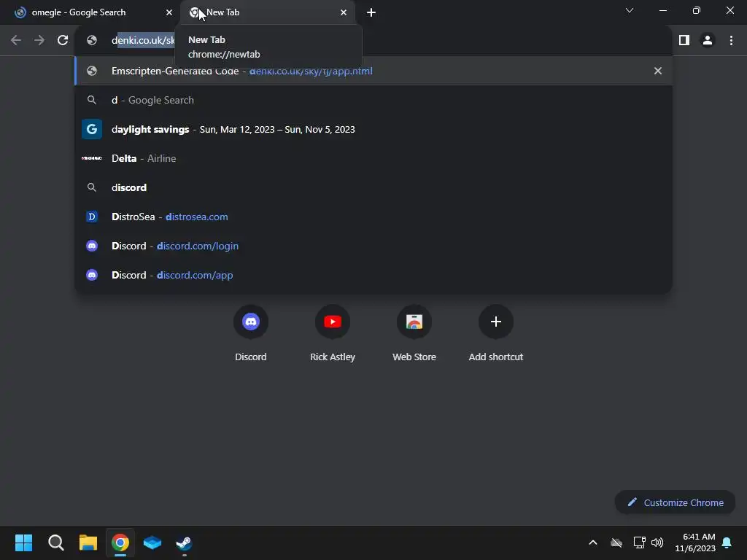The width and height of the screenshot is (747, 560).
Task: Click the OneDrive cloud tray icon
Action: [x=616, y=542]
